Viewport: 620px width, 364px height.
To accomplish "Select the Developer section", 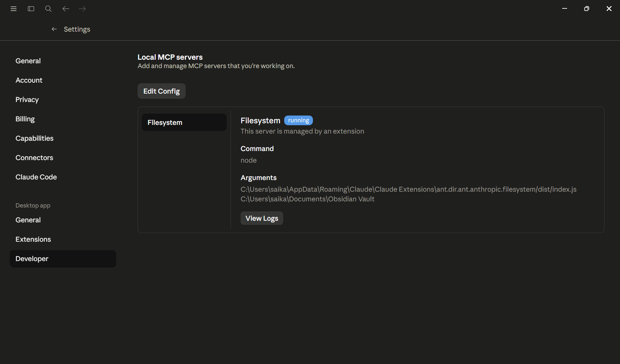I will (63, 259).
